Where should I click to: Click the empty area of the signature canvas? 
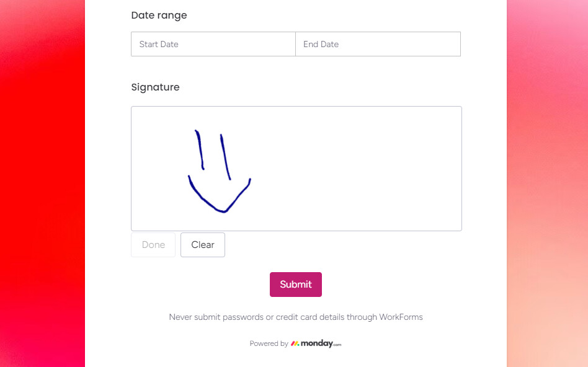(356, 169)
